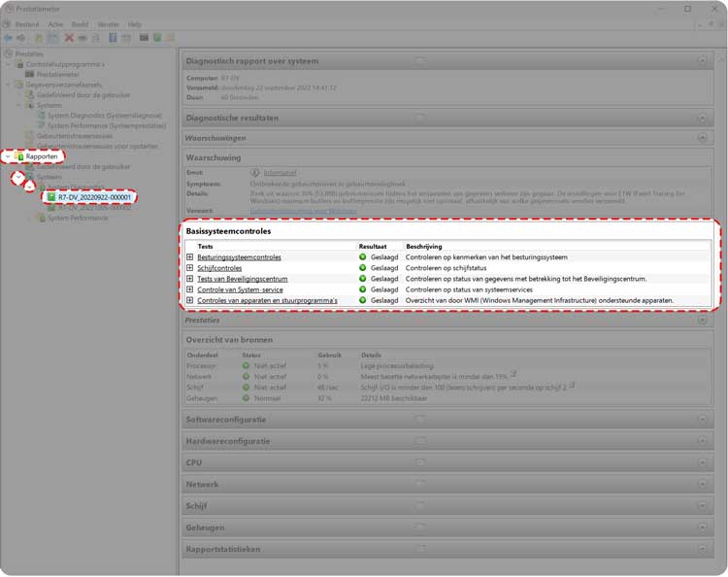Open the Controle van System-service link
The height and width of the screenshot is (577, 728).
pyautogui.click(x=240, y=289)
